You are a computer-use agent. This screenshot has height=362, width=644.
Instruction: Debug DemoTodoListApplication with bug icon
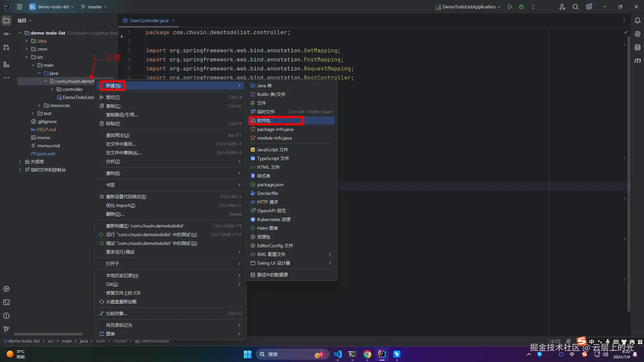[521, 7]
